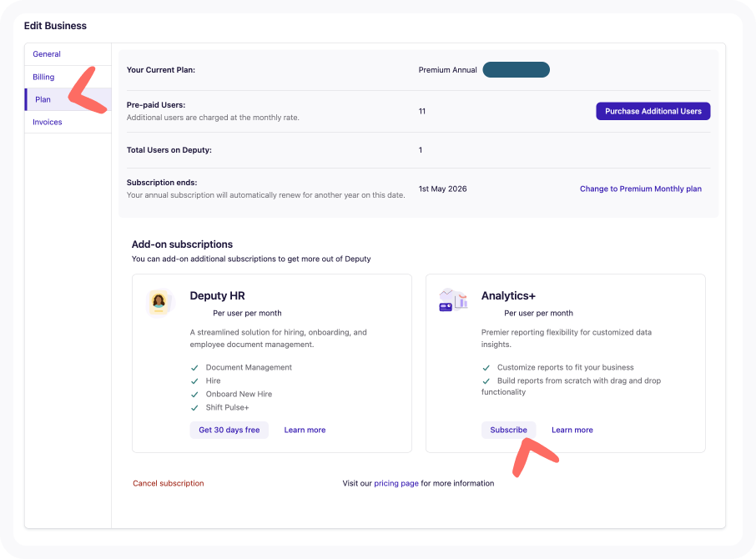This screenshot has width=756, height=559.
Task: Click the Add-on subscriptions heading
Action: [182, 244]
